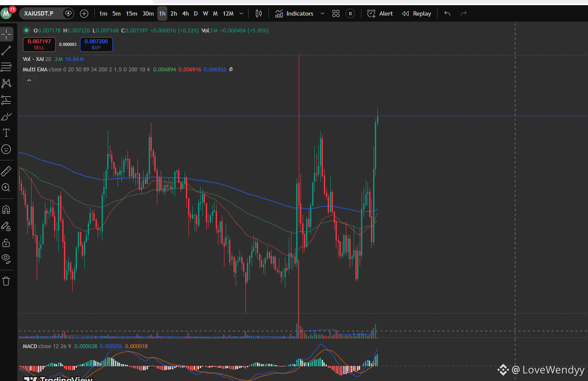Expand the favorite indicators dropdown arrow
Image resolution: width=588 pixels, height=381 pixels.
click(x=322, y=13)
